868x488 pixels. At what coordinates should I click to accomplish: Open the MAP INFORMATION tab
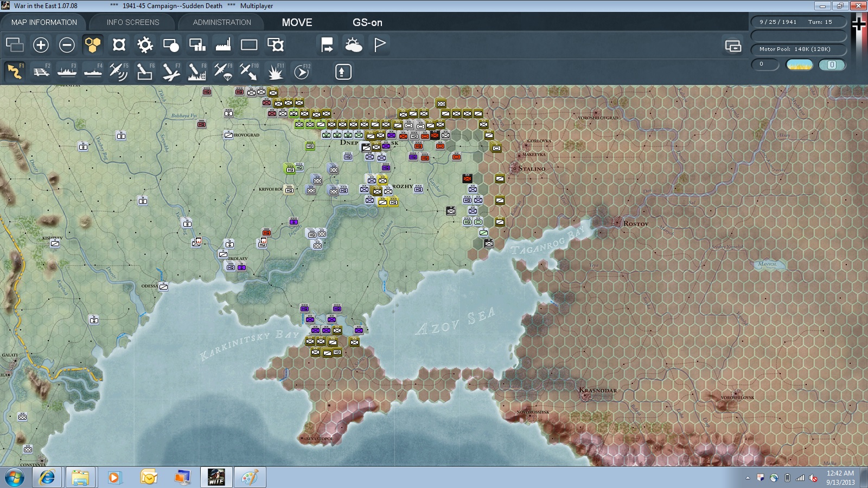(x=44, y=22)
